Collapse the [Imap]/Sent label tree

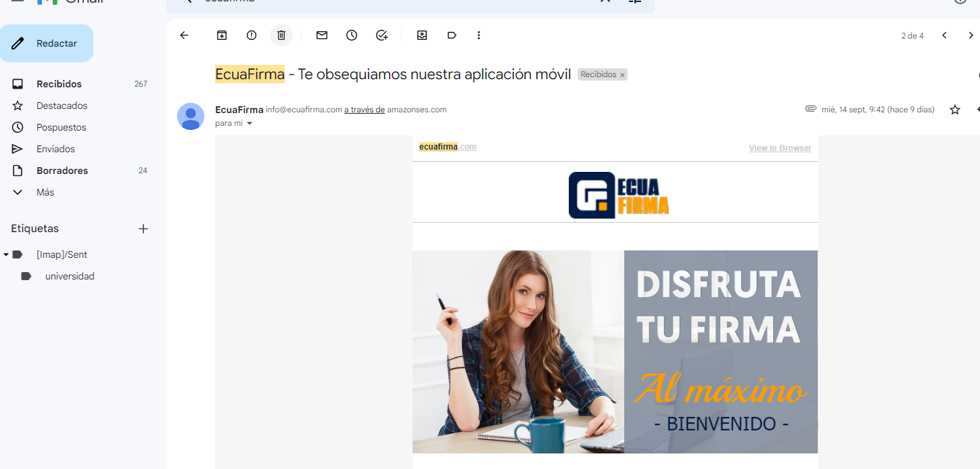(6, 254)
